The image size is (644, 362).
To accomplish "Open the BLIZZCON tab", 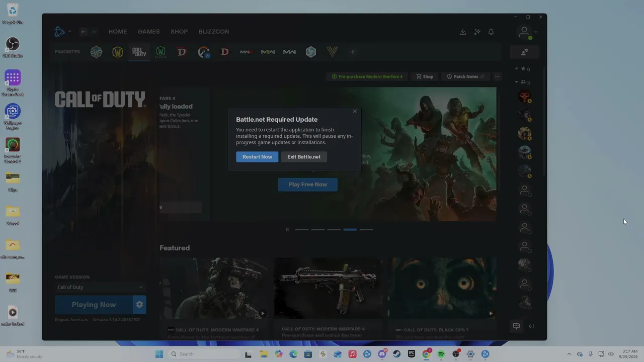I will [214, 32].
